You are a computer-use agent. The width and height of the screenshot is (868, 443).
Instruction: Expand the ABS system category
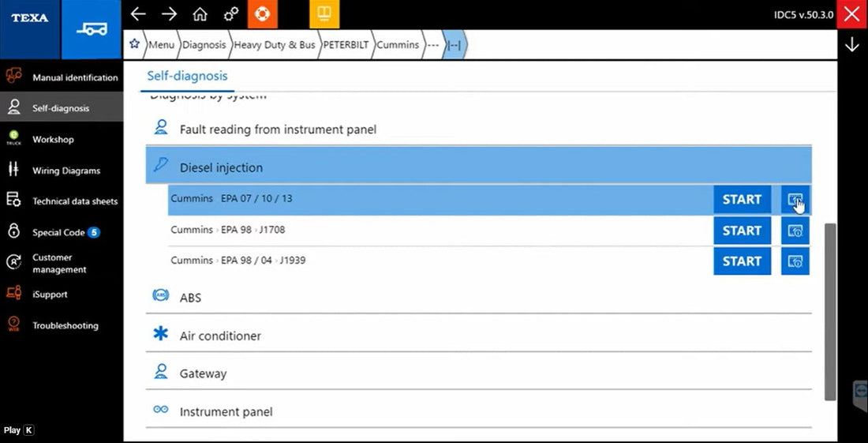[x=190, y=298]
